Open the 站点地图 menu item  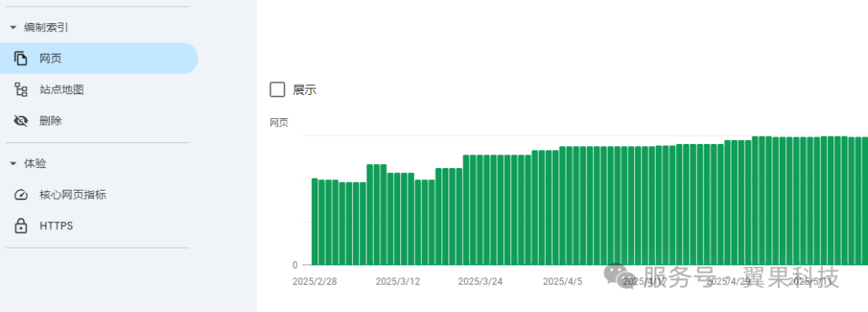[x=61, y=90]
